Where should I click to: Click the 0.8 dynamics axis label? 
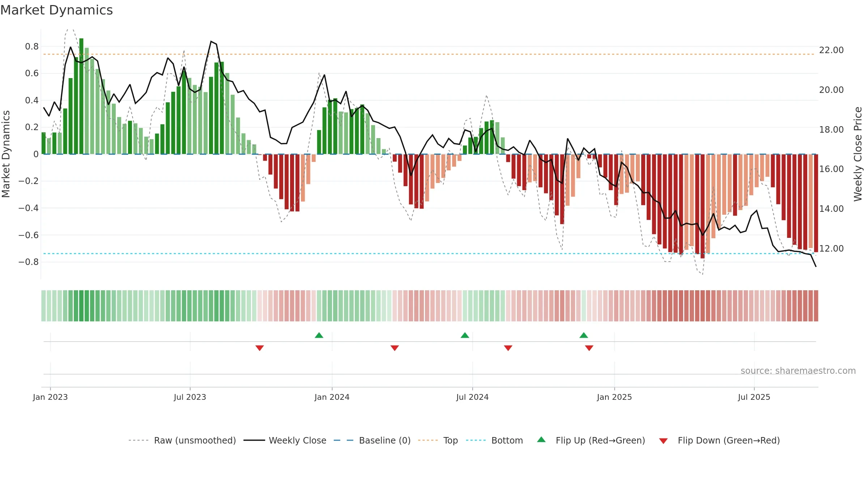coord(32,47)
